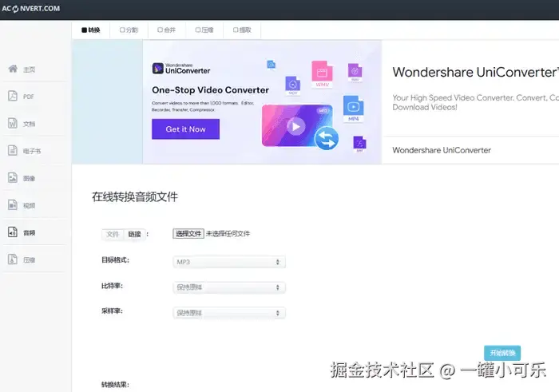Viewport: 559px width, 392px height.
Task: Click the 比特率: label
Action: (x=112, y=286)
